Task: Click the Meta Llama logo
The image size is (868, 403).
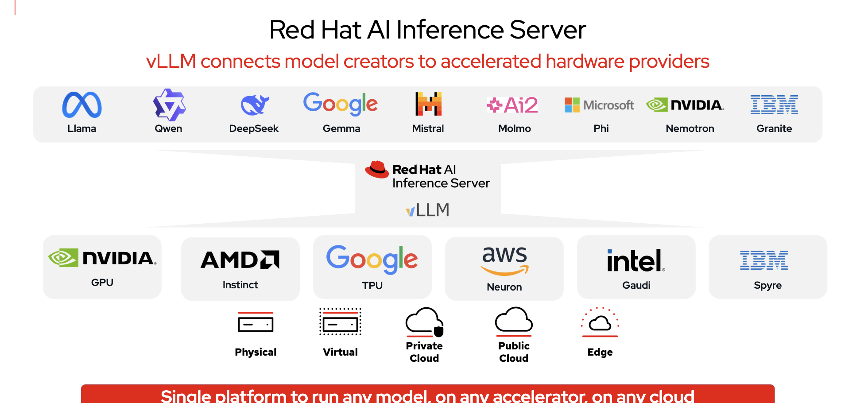Action: (x=82, y=105)
